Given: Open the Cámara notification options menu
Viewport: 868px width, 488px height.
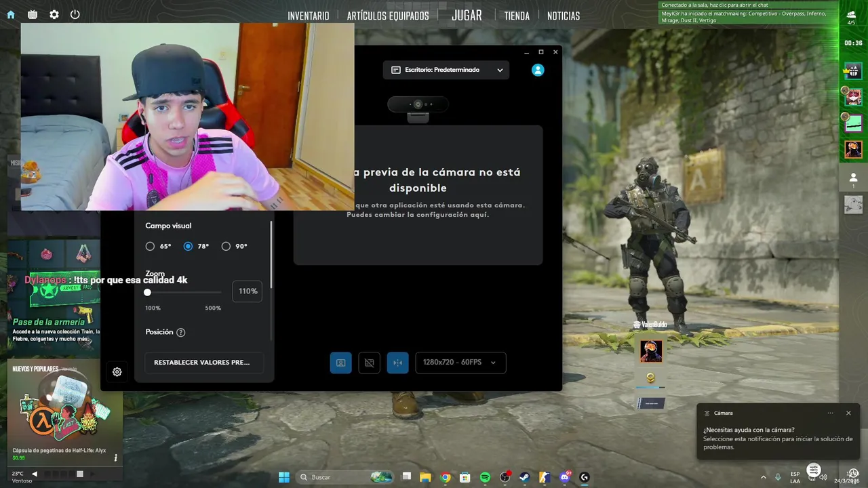Looking at the screenshot, I should (830, 413).
